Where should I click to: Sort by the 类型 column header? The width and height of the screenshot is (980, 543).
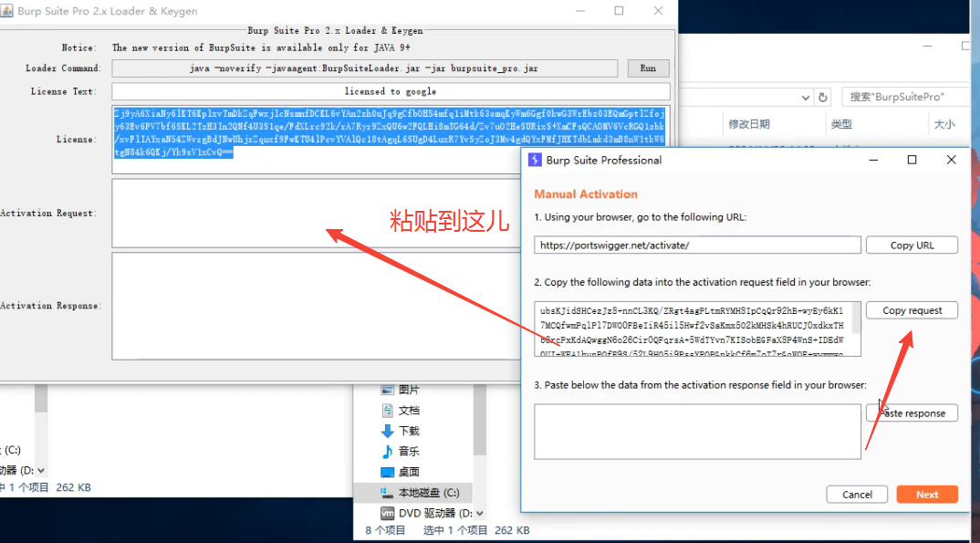(x=841, y=124)
